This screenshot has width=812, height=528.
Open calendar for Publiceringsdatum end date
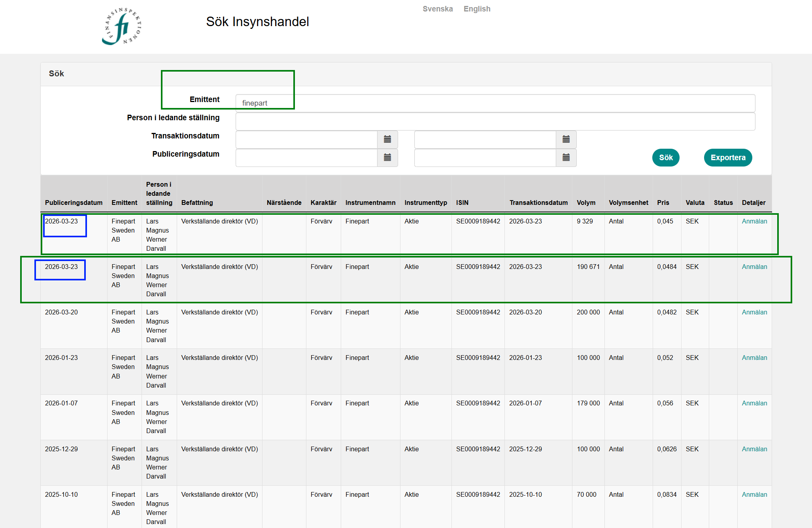click(x=566, y=157)
